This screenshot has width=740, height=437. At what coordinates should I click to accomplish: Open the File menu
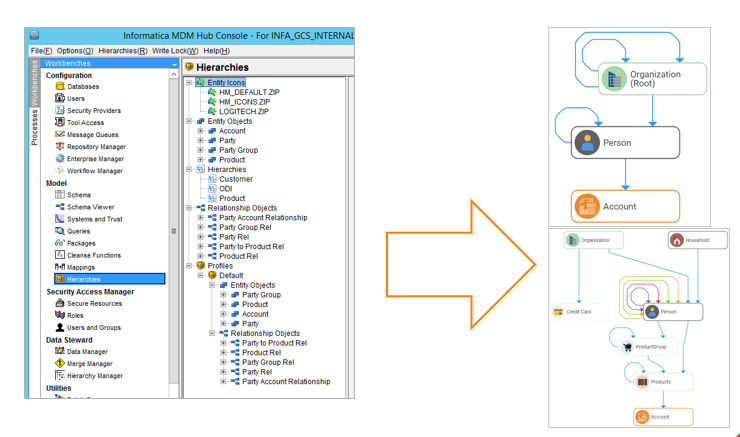pyautogui.click(x=41, y=50)
